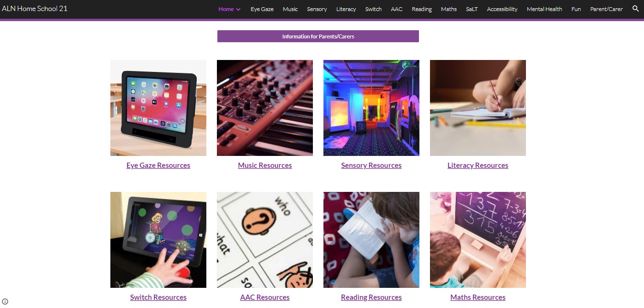
Task: Navigate to the SaLT page
Action: click(472, 9)
